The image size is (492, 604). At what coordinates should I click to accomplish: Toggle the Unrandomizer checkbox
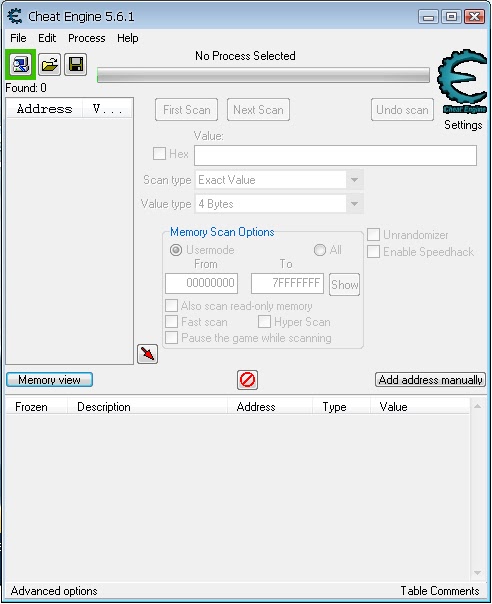(373, 235)
